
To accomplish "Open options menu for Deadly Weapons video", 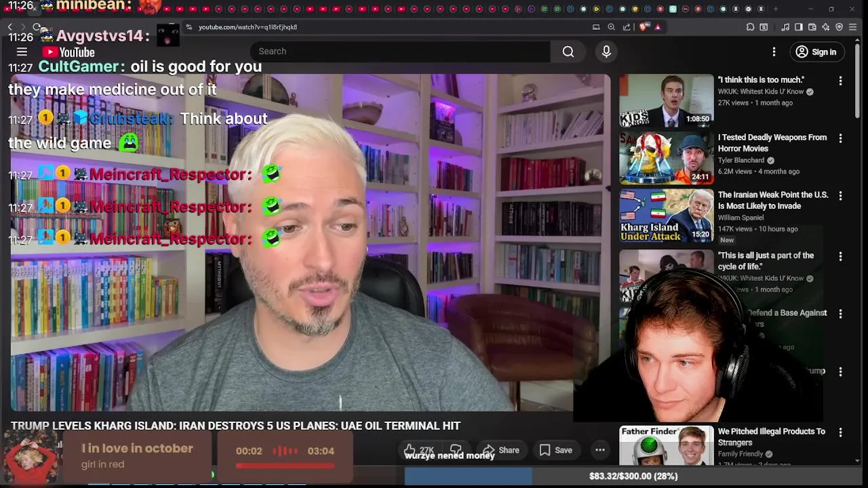I will [x=840, y=138].
